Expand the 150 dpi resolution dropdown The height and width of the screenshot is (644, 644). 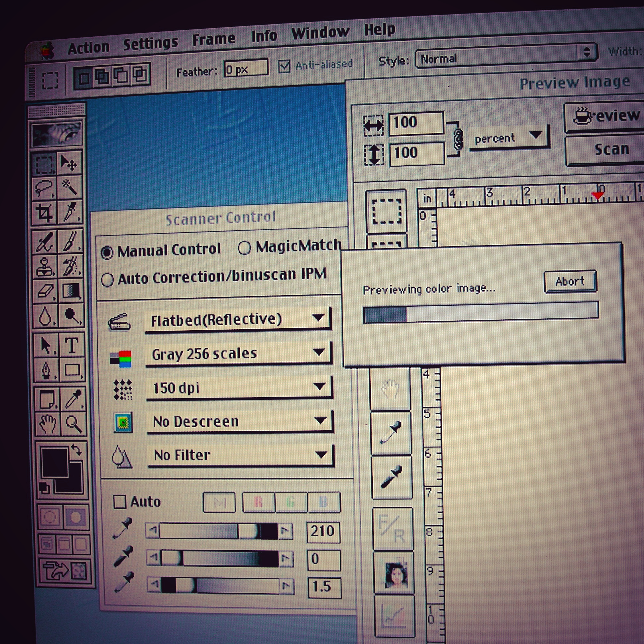(x=240, y=388)
